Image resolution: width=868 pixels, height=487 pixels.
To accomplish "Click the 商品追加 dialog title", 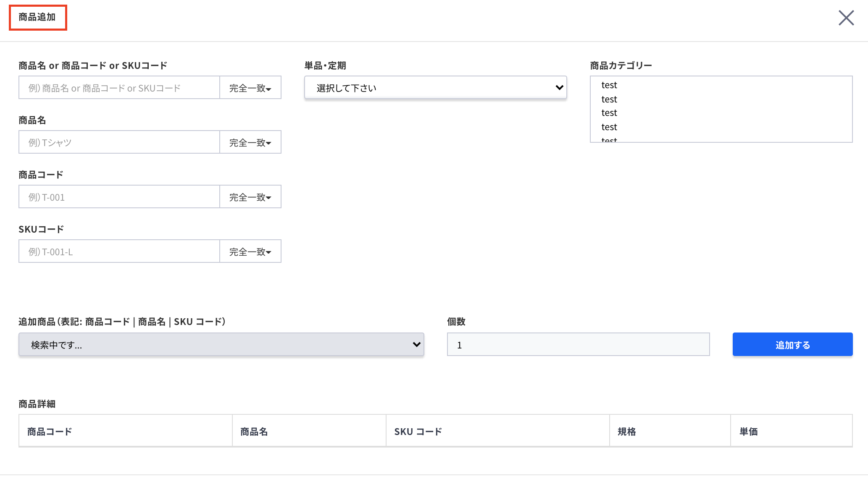I will click(37, 17).
